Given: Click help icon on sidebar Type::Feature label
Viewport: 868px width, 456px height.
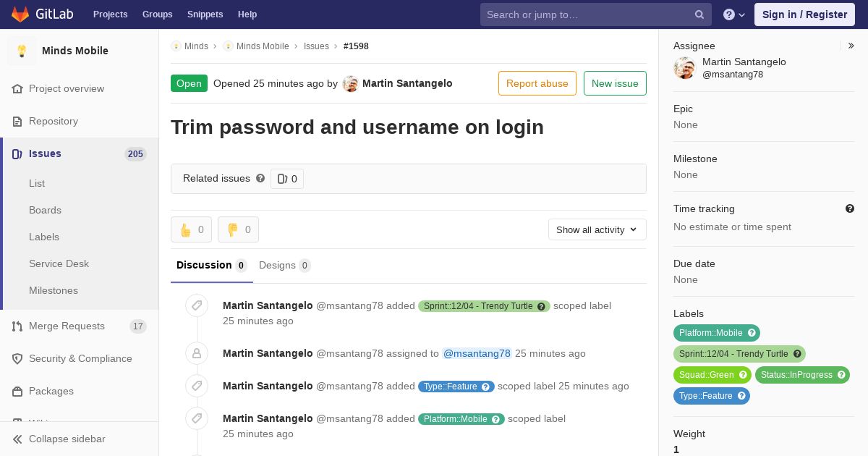Looking at the screenshot, I should point(741,396).
